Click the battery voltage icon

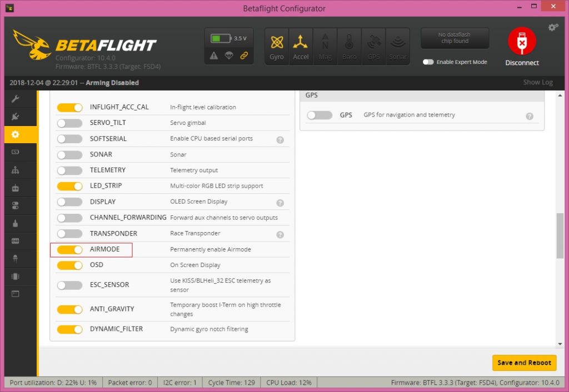click(x=221, y=38)
